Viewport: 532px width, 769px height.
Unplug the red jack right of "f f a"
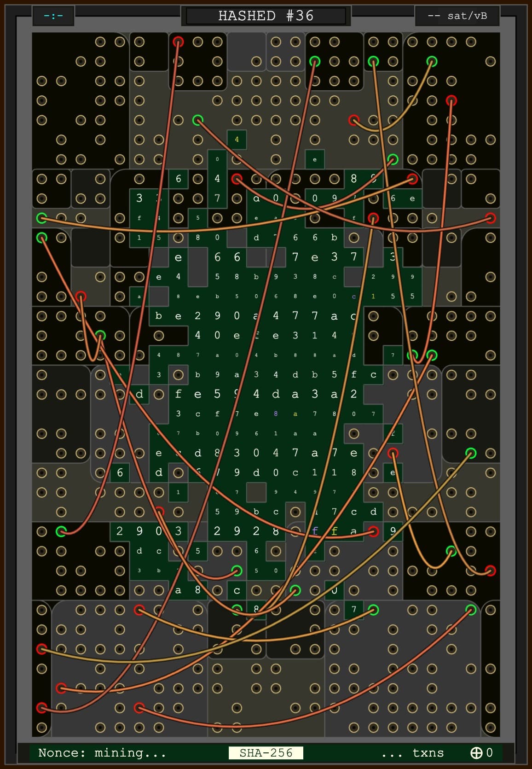373,532
